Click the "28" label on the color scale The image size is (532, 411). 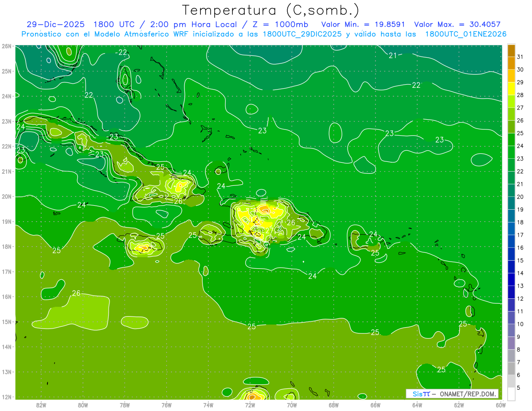(520, 94)
